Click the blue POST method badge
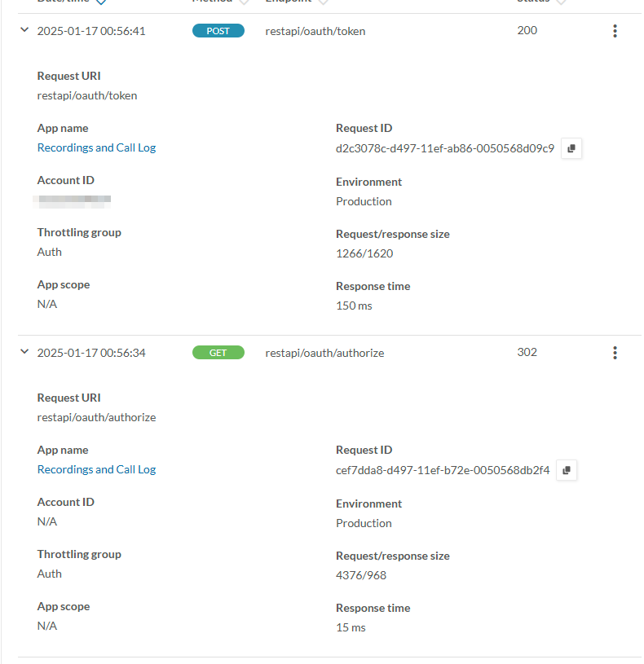 tap(218, 30)
